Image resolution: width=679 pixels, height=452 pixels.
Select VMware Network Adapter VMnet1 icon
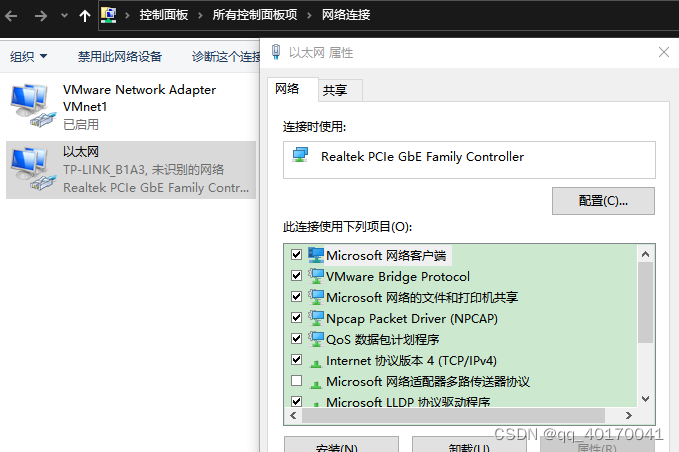33,106
